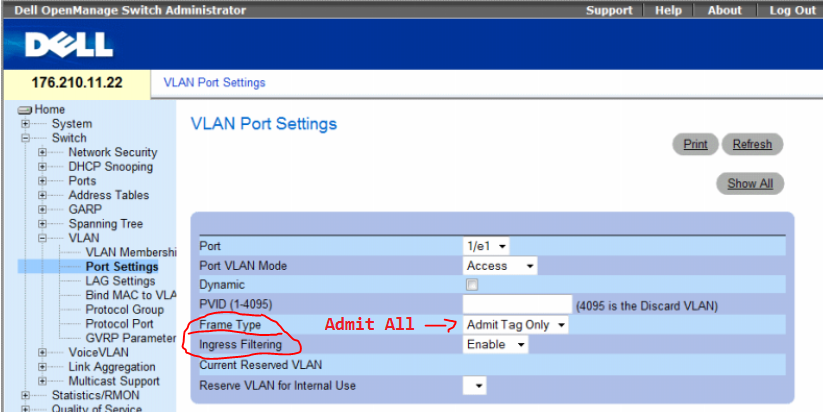Open the Frame Type dropdown

pos(515,325)
